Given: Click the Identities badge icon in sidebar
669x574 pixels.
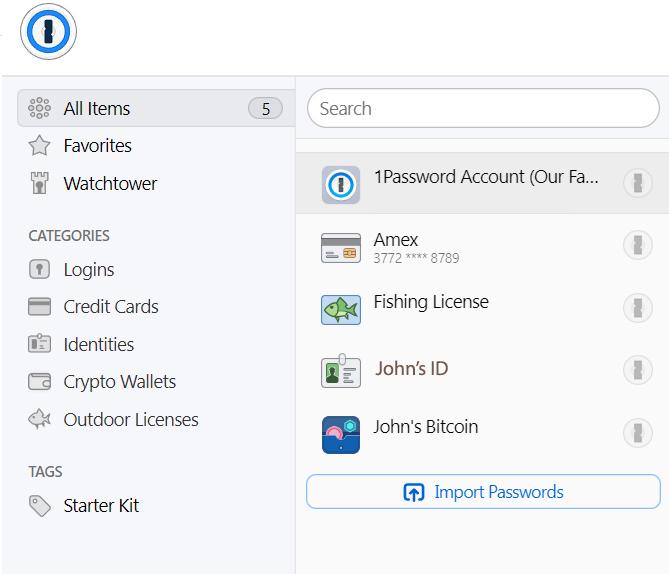Looking at the screenshot, I should point(39,344).
